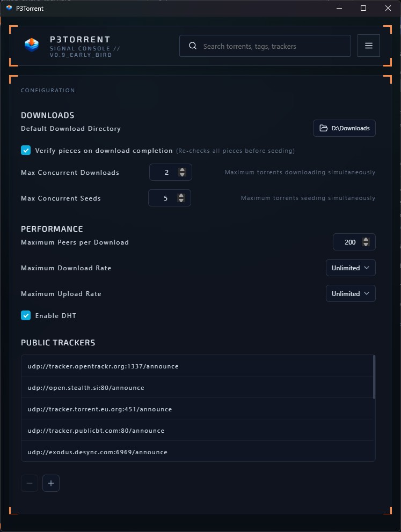Click the D:\Downloads directory button

point(344,128)
